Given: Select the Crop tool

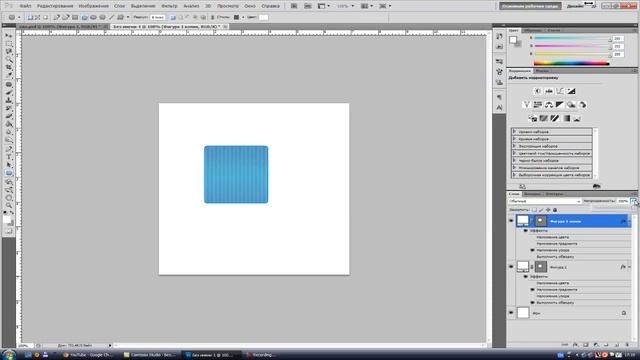Looking at the screenshot, I should pos(9,67).
